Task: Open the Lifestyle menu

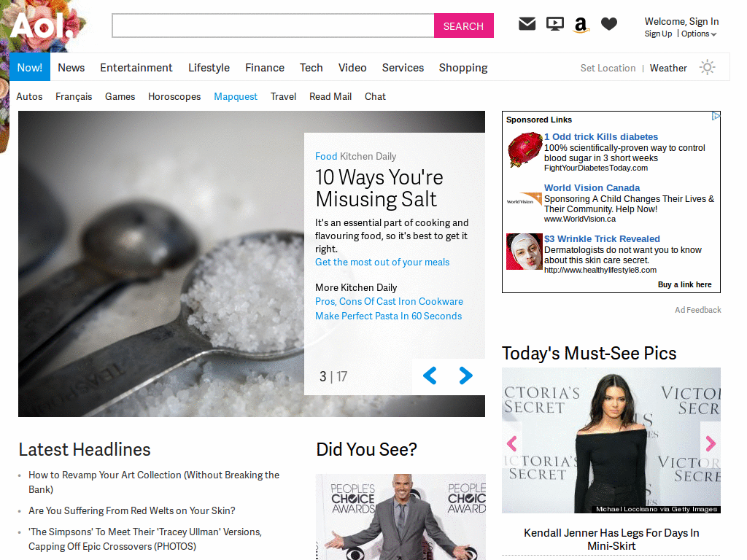Action: tap(209, 68)
